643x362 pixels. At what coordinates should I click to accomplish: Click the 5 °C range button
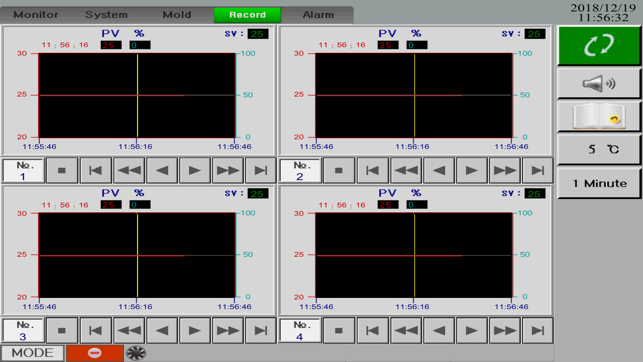[x=599, y=150]
